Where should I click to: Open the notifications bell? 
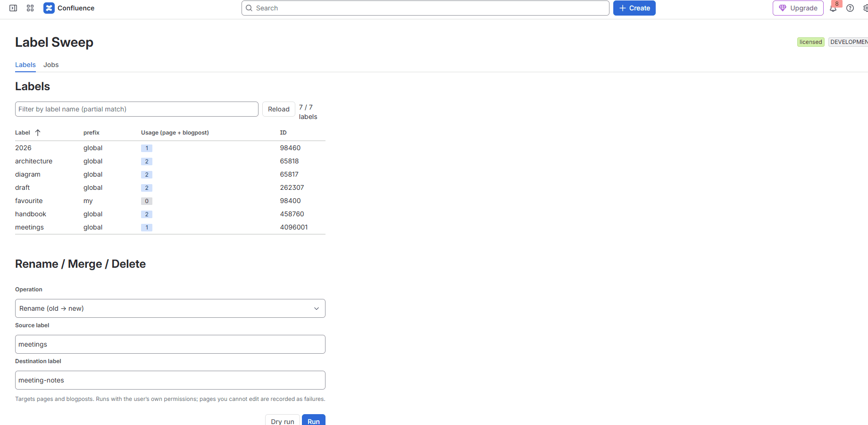833,8
